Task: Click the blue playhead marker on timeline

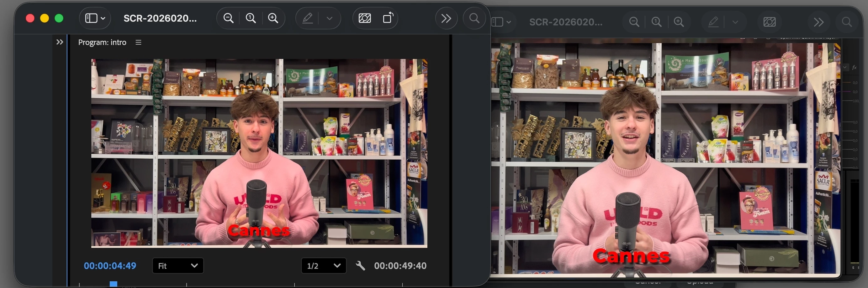Action: tap(114, 284)
